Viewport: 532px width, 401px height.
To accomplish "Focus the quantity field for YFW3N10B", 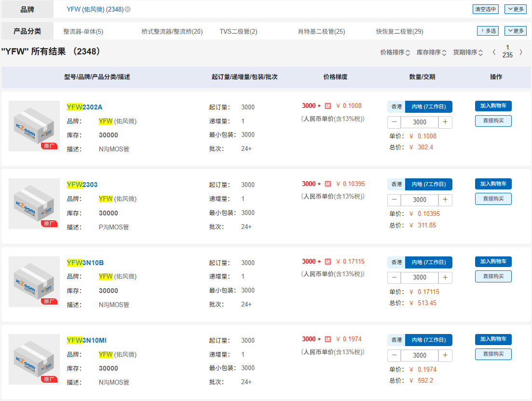I will tap(420, 277).
